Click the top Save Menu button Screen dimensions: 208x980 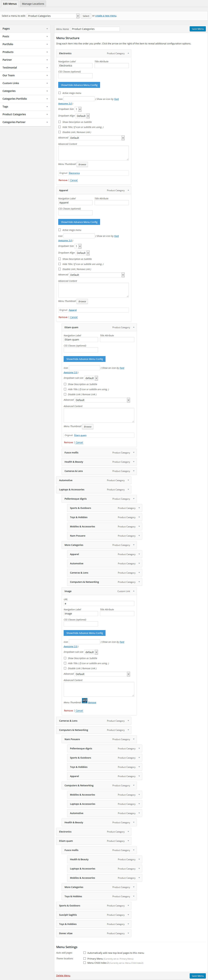tap(198, 29)
